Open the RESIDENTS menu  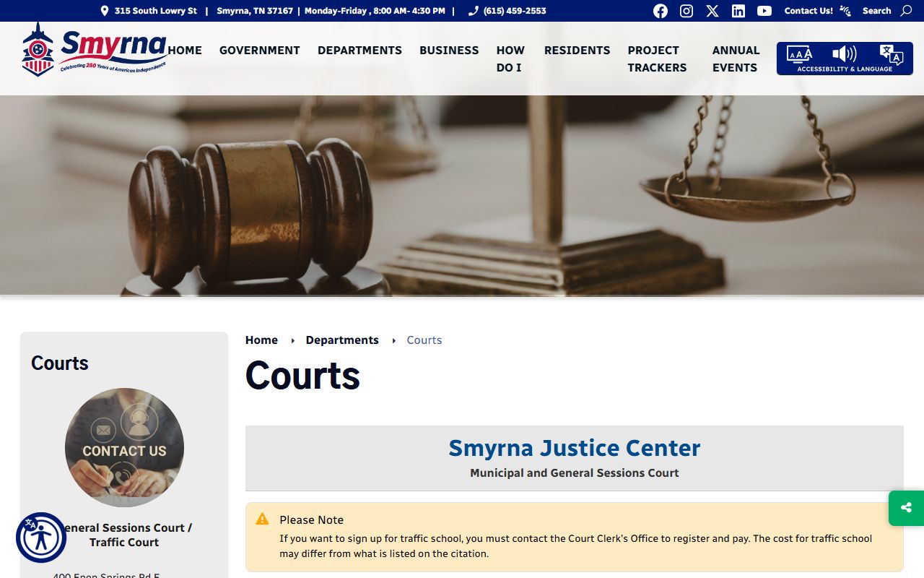point(577,50)
